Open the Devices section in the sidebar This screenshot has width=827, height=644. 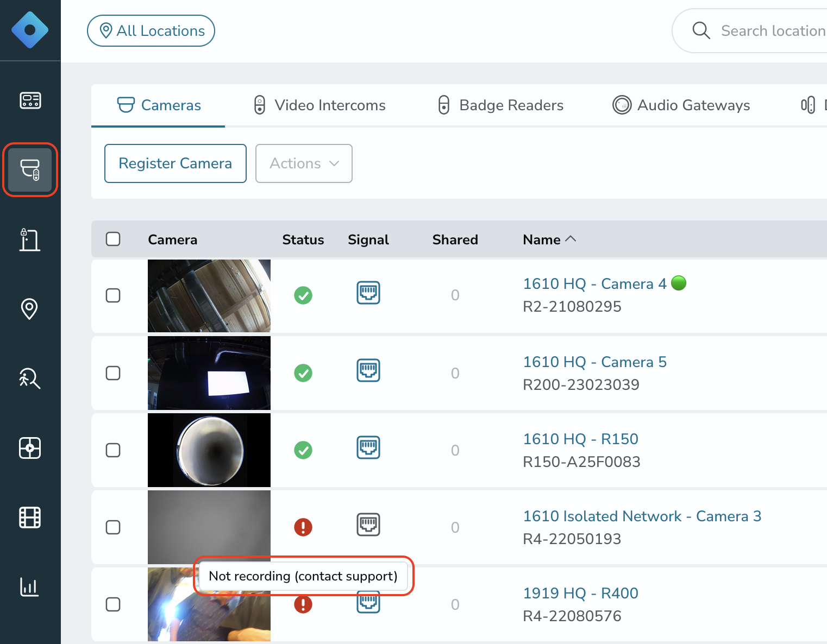coord(30,170)
